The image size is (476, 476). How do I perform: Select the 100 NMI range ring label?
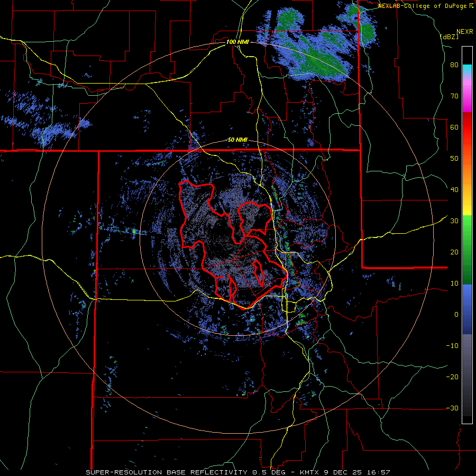237,42
